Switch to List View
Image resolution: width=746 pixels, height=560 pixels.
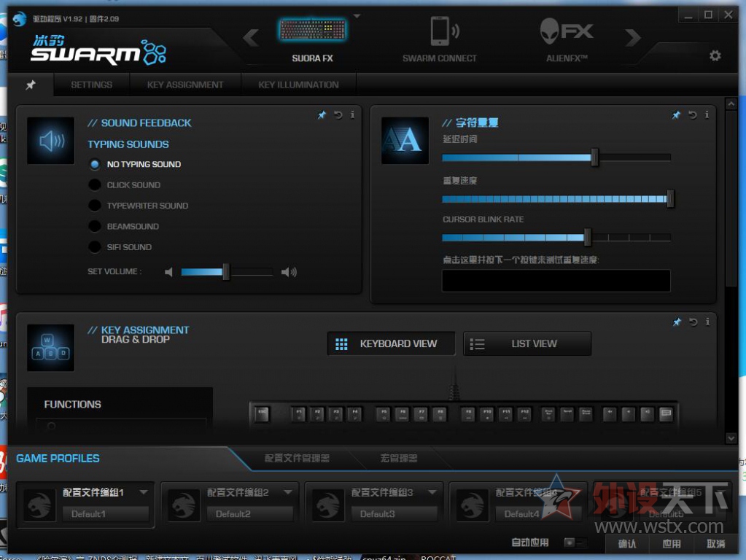point(527,344)
